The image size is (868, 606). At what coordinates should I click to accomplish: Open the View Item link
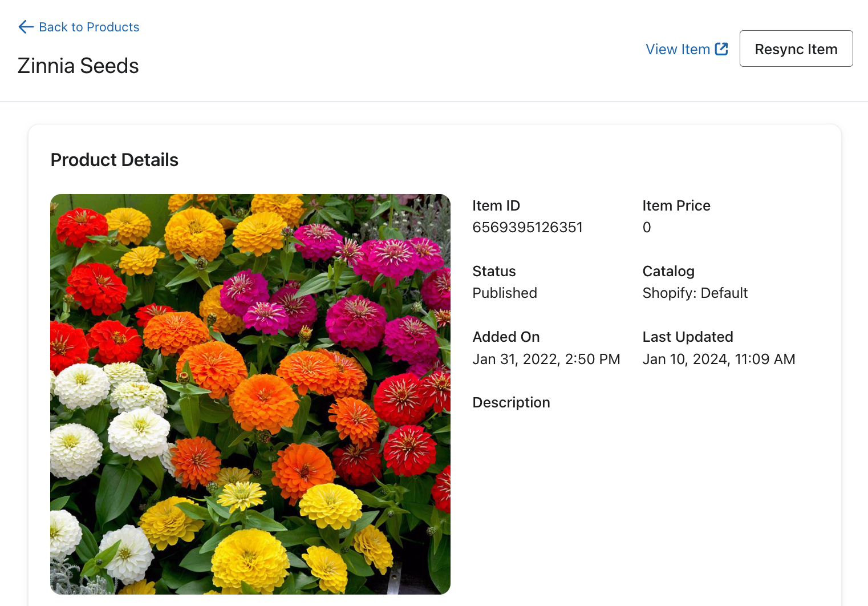(678, 50)
